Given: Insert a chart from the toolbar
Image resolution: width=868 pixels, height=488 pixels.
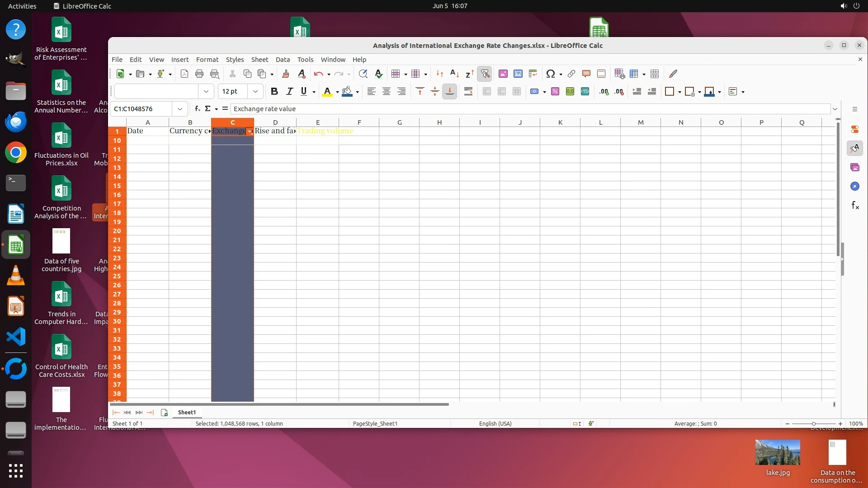Looking at the screenshot, I should pos(518,74).
